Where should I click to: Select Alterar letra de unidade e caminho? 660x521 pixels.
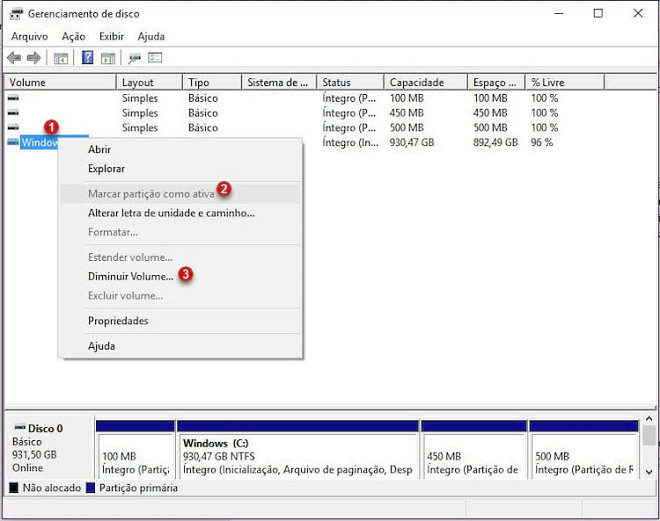pos(180,213)
